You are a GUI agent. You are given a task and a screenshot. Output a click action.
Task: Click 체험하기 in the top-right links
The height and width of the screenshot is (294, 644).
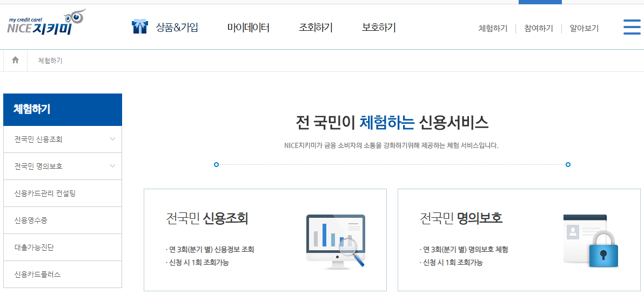493,28
